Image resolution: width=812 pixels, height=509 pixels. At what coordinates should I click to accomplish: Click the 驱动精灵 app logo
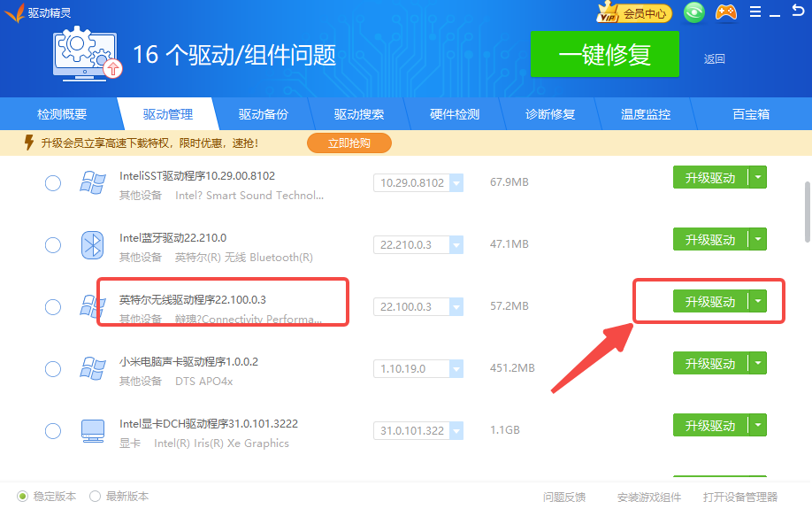[x=12, y=12]
